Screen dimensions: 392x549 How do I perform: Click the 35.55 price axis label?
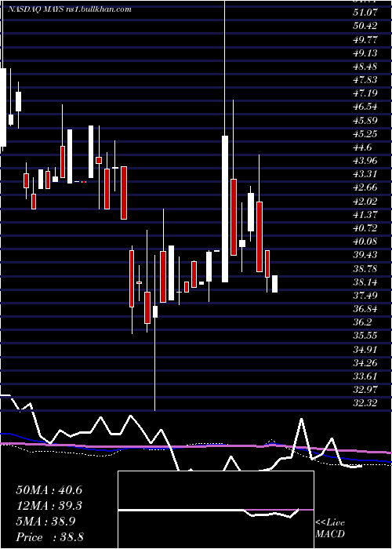(x=366, y=336)
